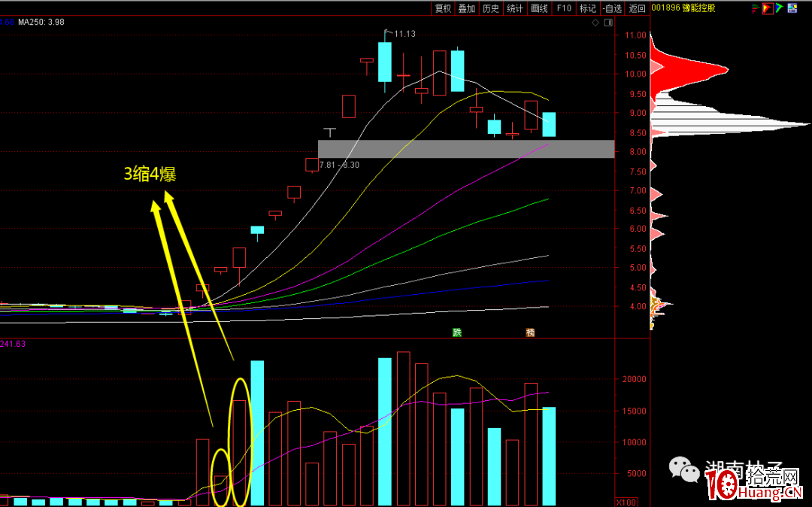
Task: Open the 历史 history view
Action: click(490, 8)
